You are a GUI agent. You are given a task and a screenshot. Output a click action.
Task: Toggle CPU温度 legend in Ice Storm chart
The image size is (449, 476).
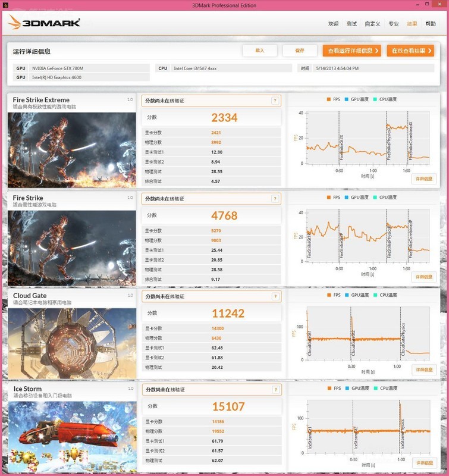[x=385, y=389]
